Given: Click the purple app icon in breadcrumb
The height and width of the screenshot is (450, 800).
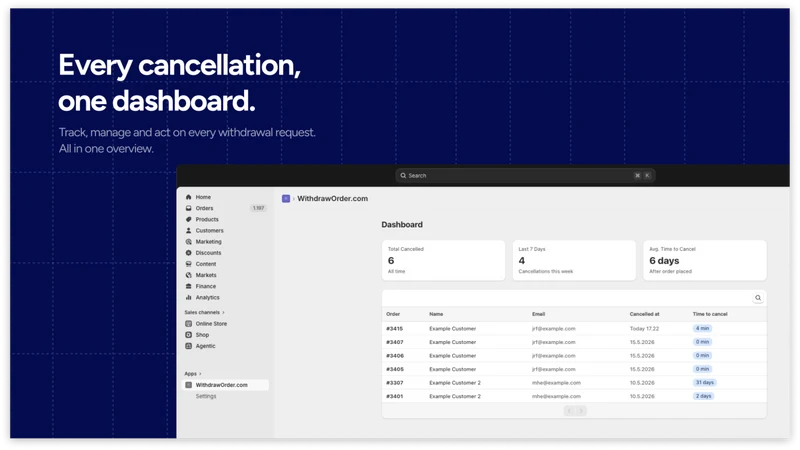Looking at the screenshot, I should 286,198.
